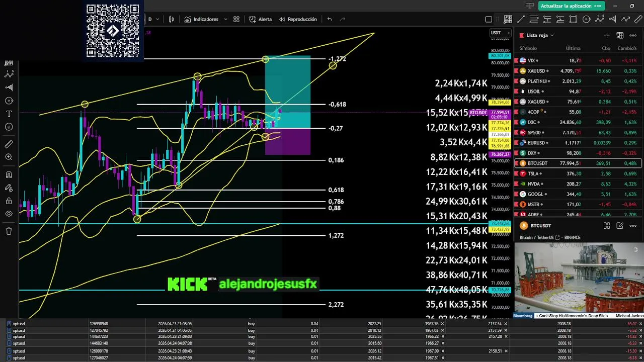Open the external link beside Bitcoin / TetherUS
This screenshot has height=362, width=644.
pyautogui.click(x=557, y=237)
